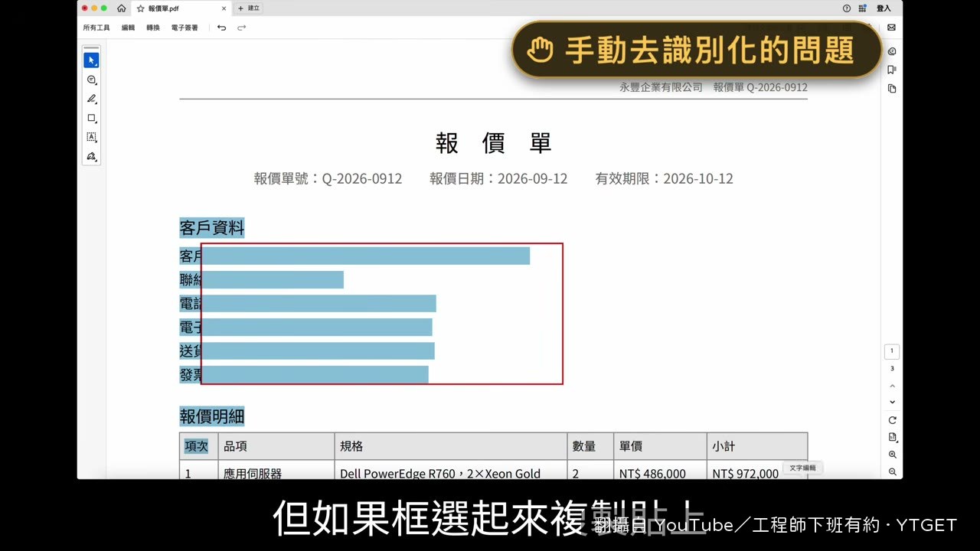Activate the text box tool
Viewport: 980px width, 551px height.
coord(92,137)
